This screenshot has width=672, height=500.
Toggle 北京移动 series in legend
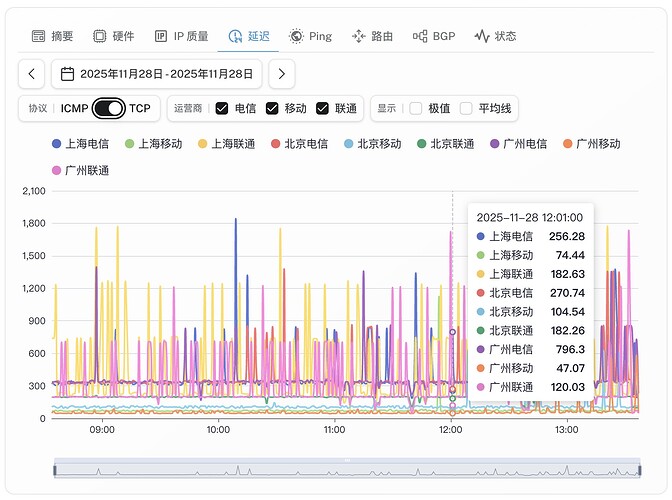coord(372,144)
